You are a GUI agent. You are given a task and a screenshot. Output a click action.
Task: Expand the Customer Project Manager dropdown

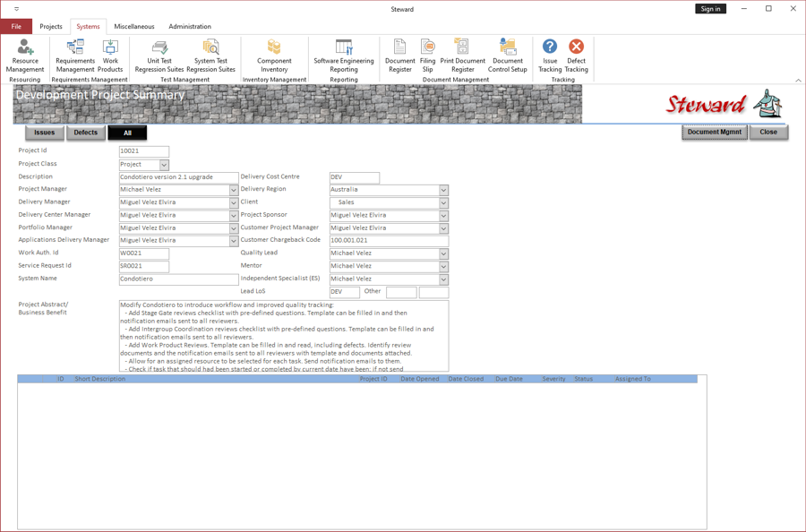(x=443, y=228)
